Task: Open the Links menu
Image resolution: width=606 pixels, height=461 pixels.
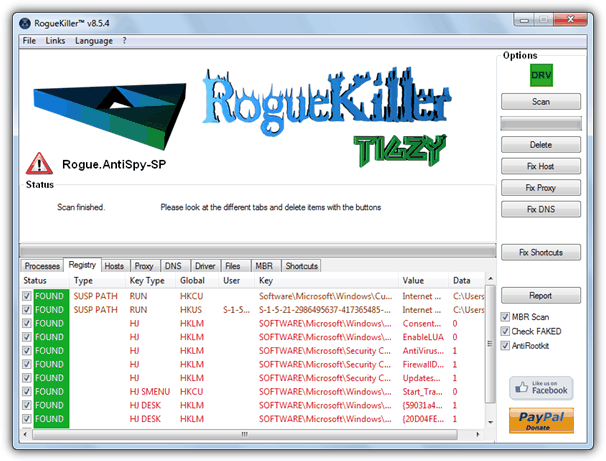Action: click(x=55, y=41)
